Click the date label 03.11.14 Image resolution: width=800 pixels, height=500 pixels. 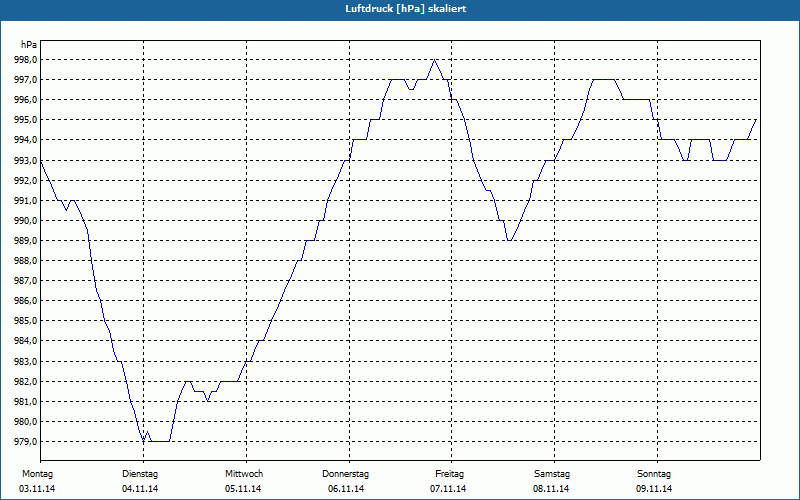coord(37,489)
